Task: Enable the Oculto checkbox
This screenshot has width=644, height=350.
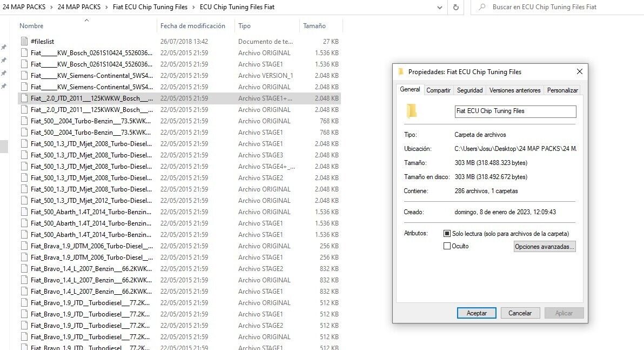Action: pos(447,246)
